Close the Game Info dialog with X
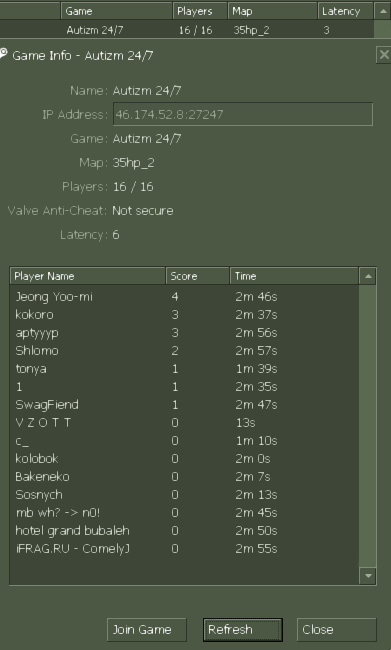The image size is (391, 650). point(384,54)
